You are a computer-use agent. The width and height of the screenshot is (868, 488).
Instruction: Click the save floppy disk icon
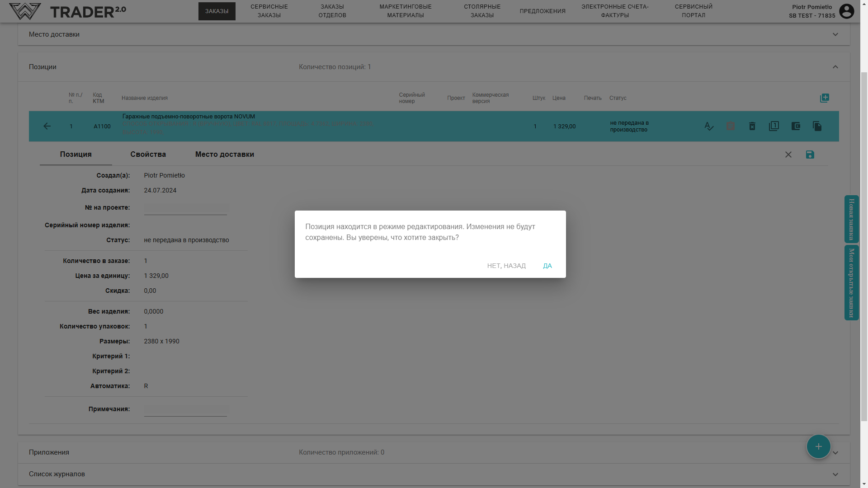point(810,155)
